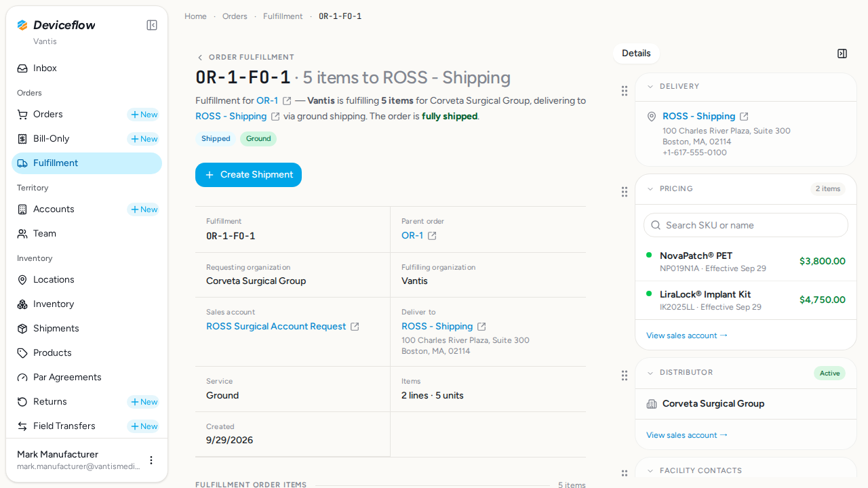Click the back chevron beside Order Fulfillment

[x=200, y=58]
